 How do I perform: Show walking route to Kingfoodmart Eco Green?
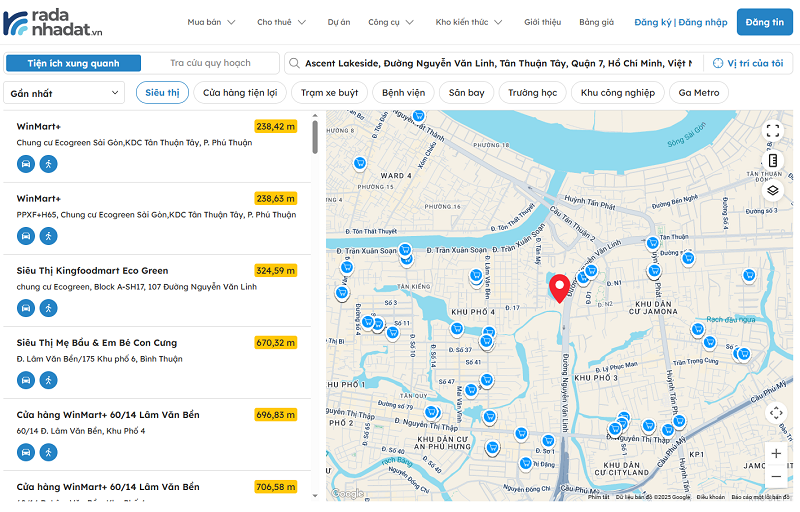click(48, 307)
